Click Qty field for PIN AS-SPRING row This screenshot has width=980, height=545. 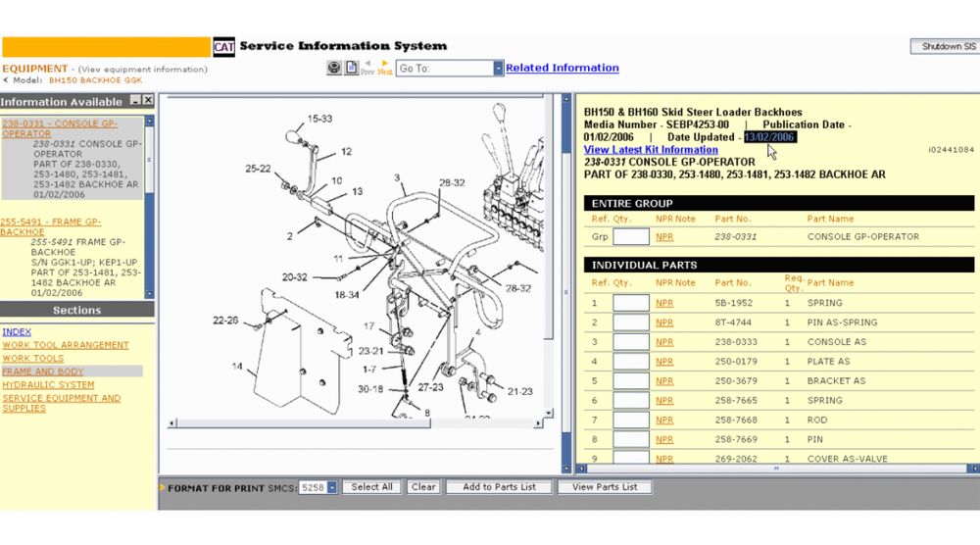click(x=630, y=322)
